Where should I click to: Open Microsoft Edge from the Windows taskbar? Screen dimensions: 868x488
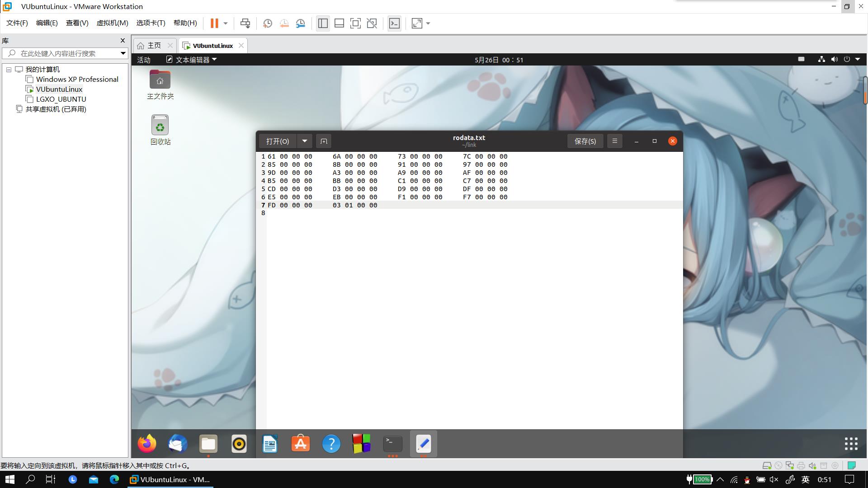tap(114, 479)
